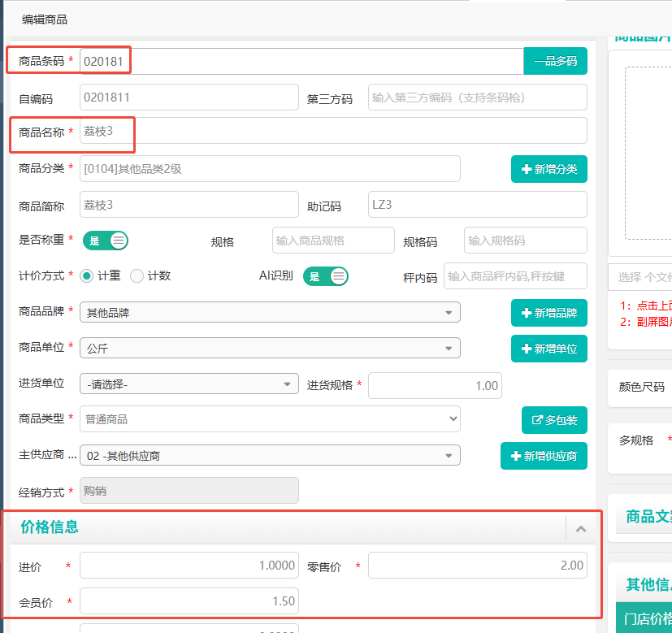Collapse the 价格信息 section chevron

coord(580,528)
